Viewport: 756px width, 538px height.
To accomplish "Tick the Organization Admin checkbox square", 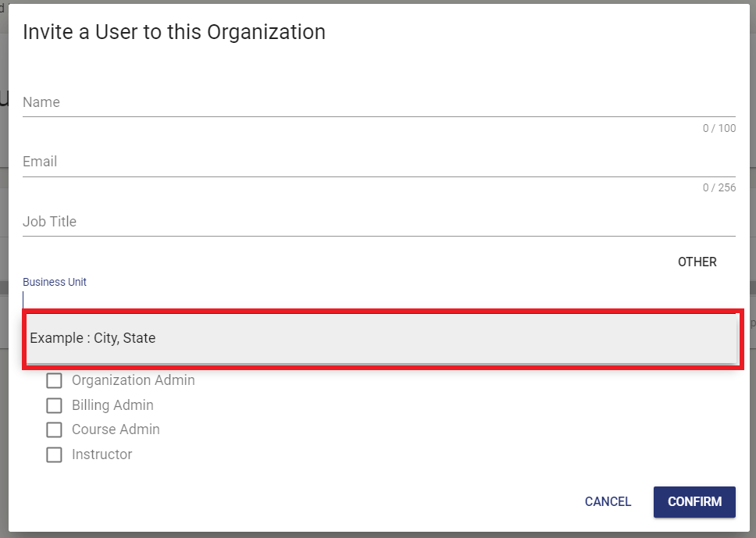I will click(x=54, y=381).
